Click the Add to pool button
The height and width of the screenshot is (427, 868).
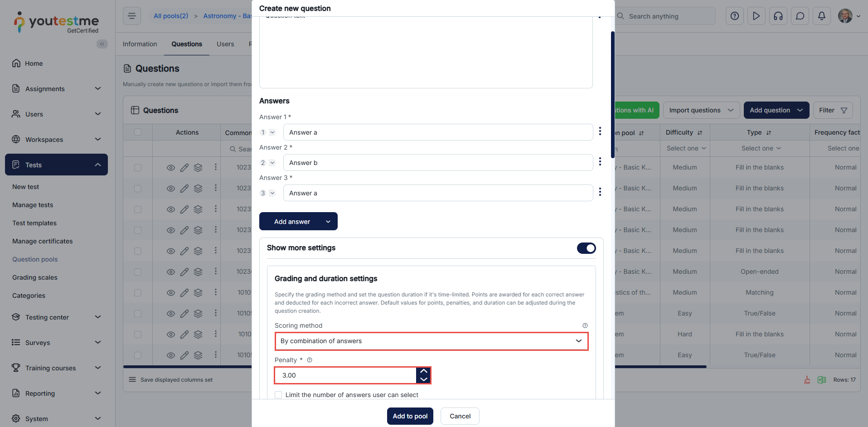410,416
